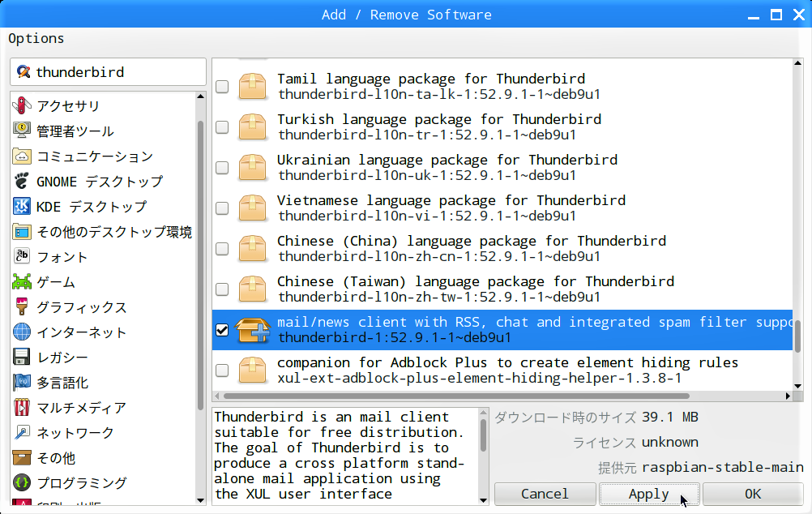Select the thunderbird-l10n-tr-1:52.9.1-1~deb9u1 text
The image size is (812, 514).
point(427,135)
